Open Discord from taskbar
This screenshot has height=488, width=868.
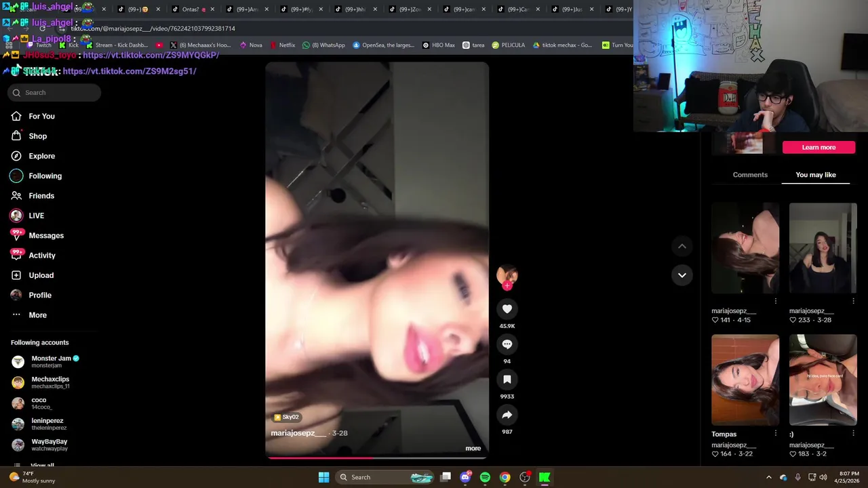pos(465,477)
